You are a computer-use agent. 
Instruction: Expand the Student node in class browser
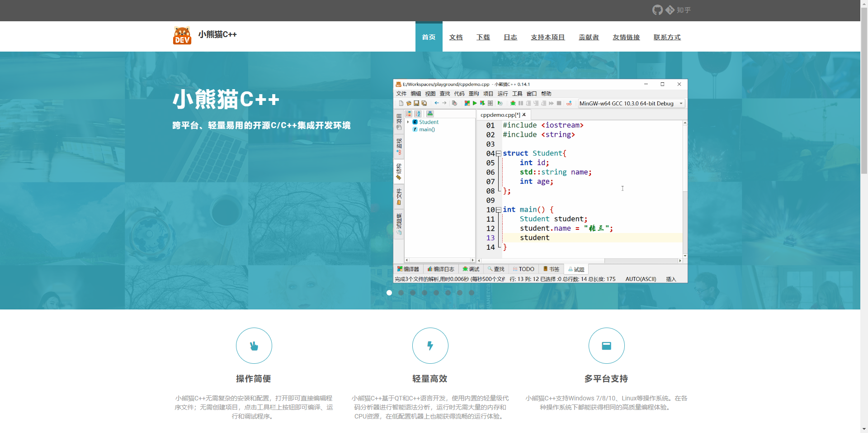click(x=408, y=122)
